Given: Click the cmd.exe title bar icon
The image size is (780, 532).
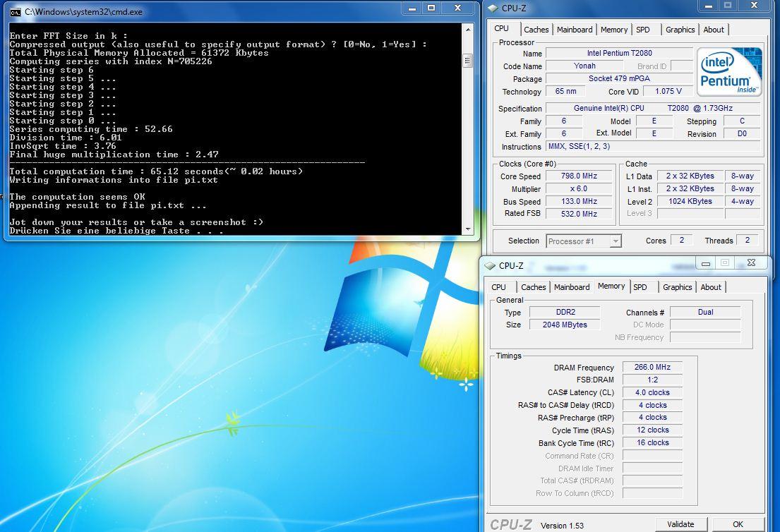Looking at the screenshot, I should point(15,12).
